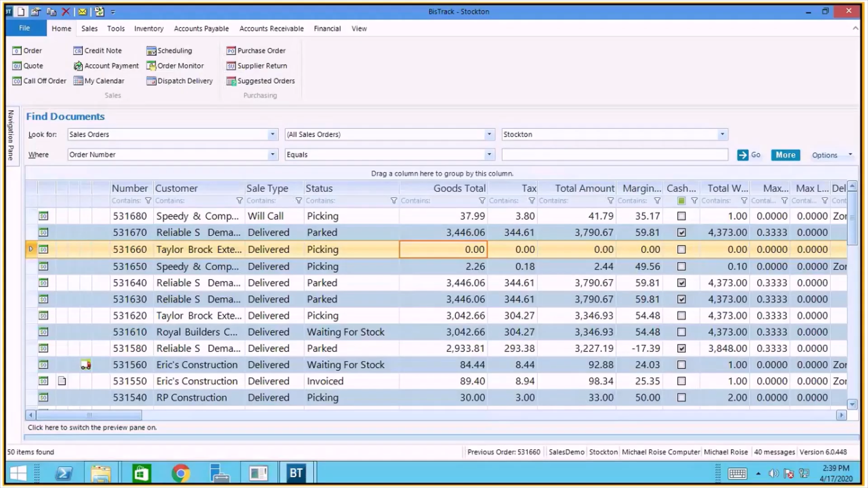Open the Inventory ribbon tab
868x488 pixels.
click(149, 28)
